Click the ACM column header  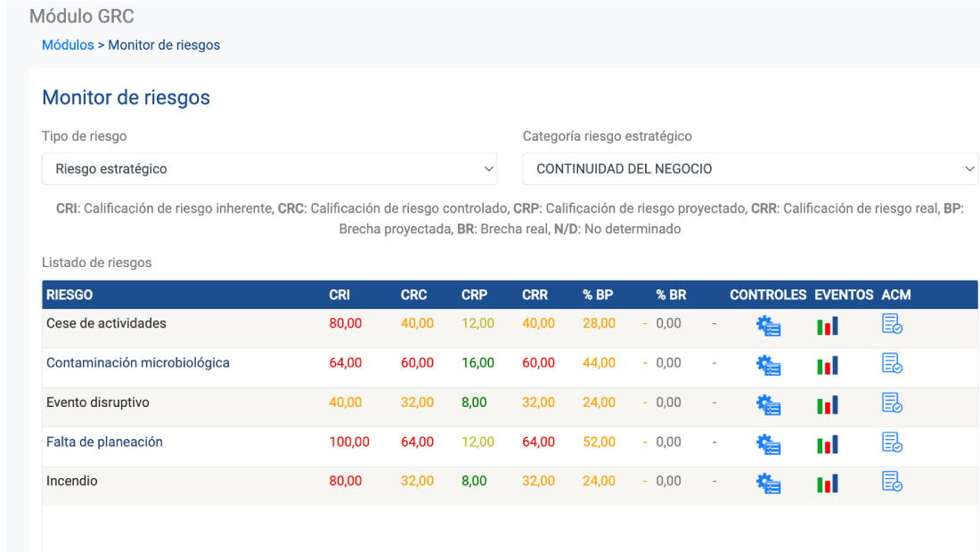coord(896,295)
